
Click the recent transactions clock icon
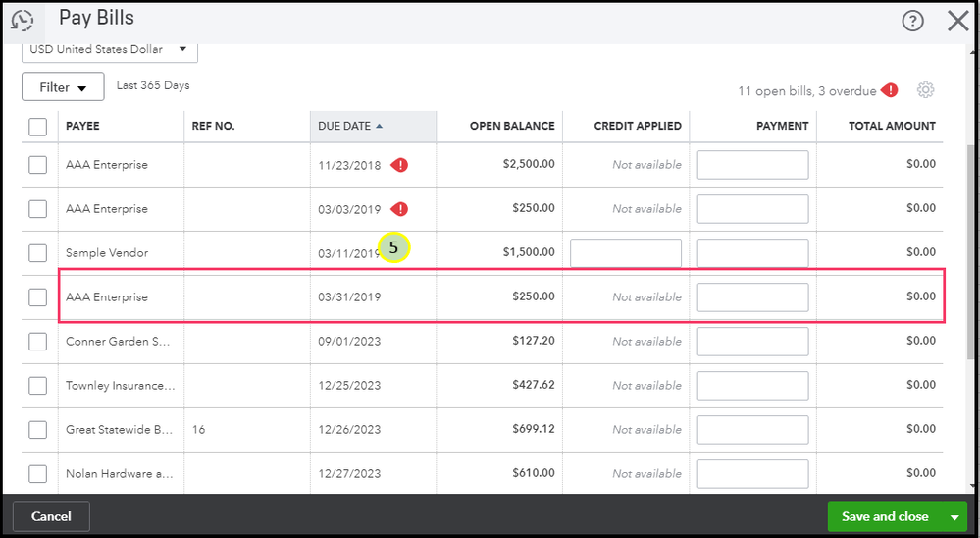pos(22,19)
